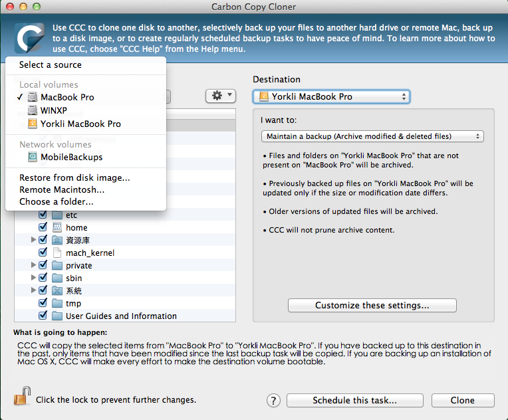Uncheck the 資源庫 checkbox
Viewport: 508px width, 420px height.
(x=43, y=240)
